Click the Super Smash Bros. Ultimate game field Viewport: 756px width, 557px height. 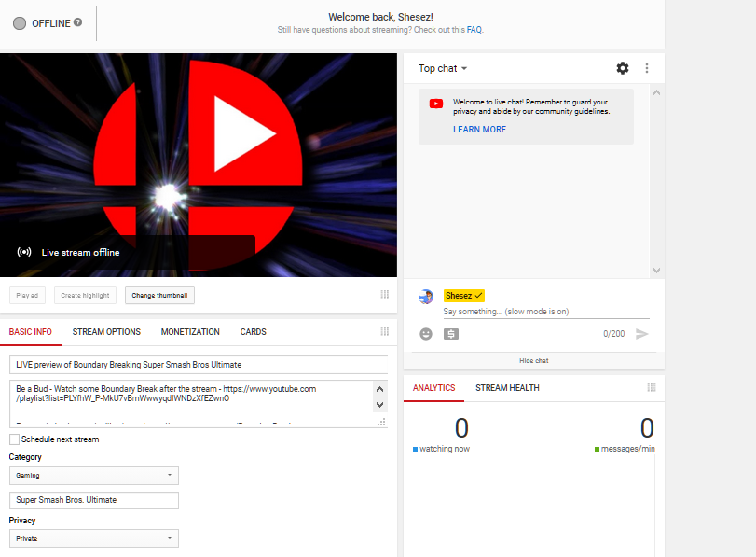pos(94,500)
